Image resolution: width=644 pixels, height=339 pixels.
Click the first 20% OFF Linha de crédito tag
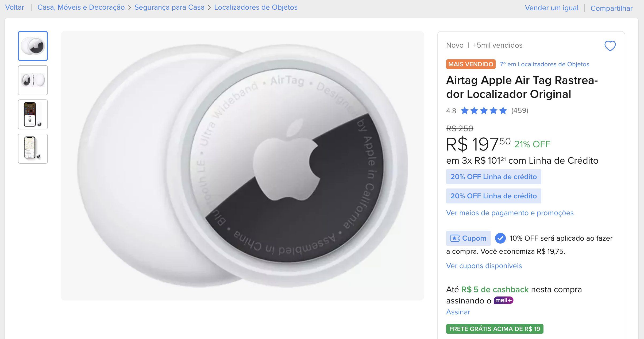coord(493,177)
